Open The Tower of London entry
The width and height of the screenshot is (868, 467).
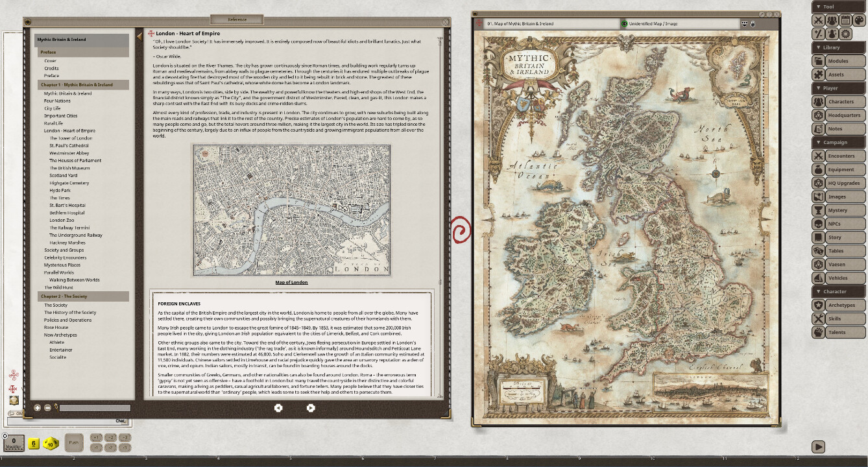click(71, 138)
